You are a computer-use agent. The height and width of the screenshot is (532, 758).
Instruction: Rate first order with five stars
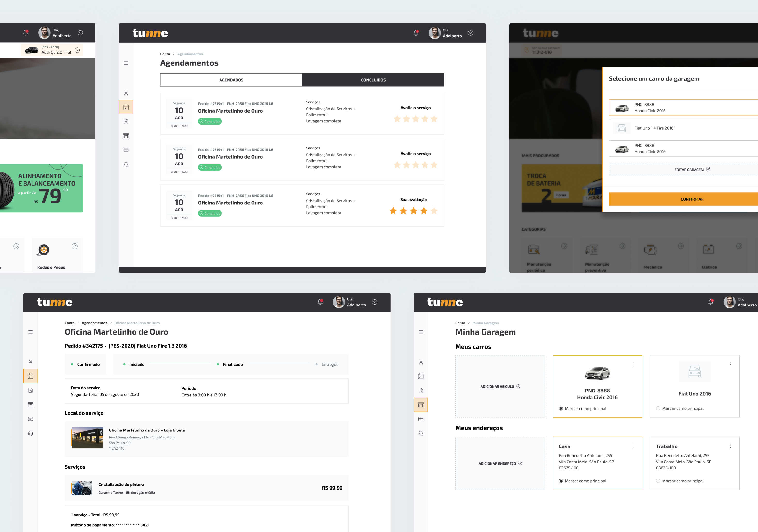point(434,119)
